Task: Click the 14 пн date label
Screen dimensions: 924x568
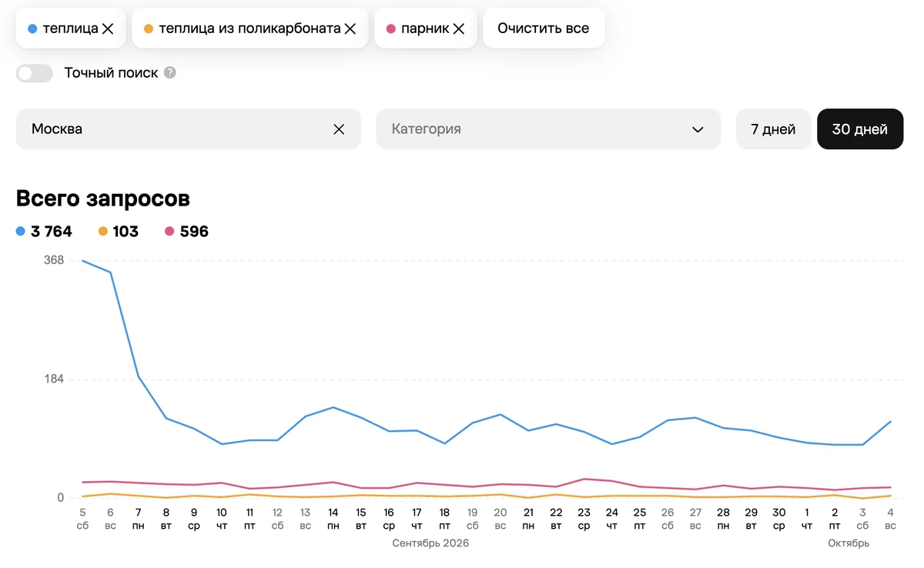Action: [x=333, y=519]
